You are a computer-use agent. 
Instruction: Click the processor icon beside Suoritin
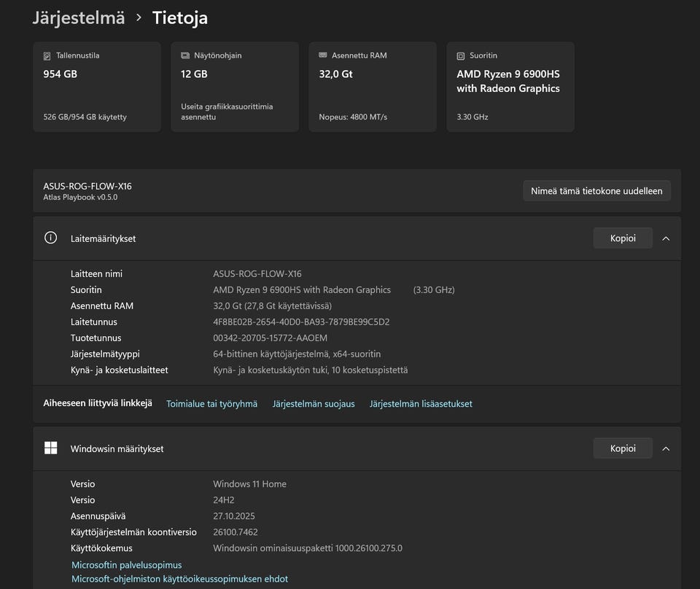(x=461, y=55)
